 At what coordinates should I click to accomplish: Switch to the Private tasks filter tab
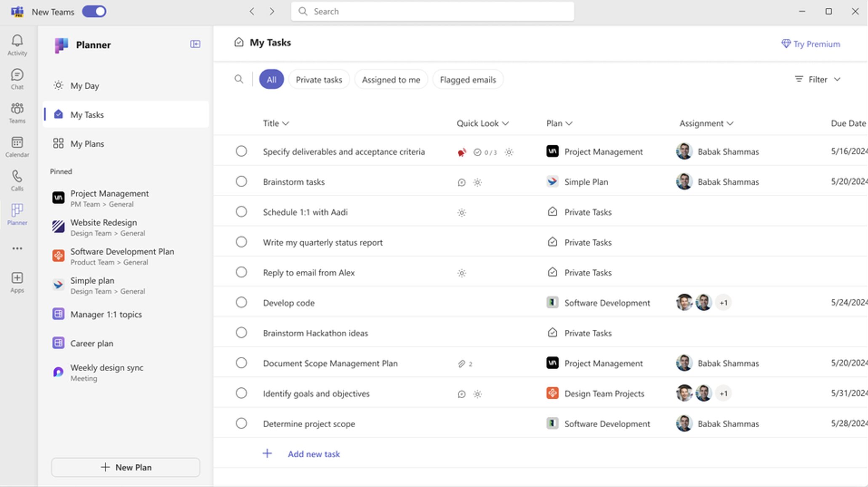coord(319,79)
